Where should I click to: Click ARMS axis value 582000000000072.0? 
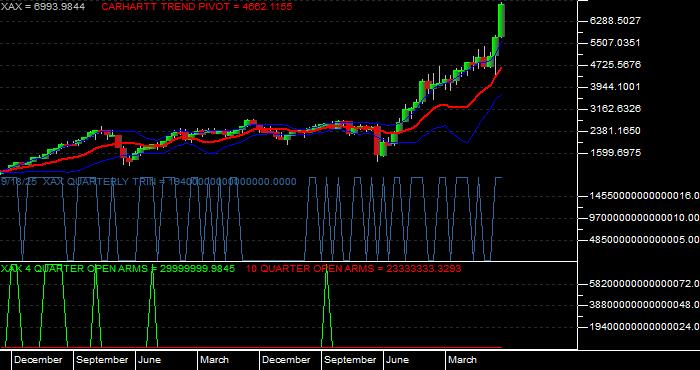coord(644,283)
